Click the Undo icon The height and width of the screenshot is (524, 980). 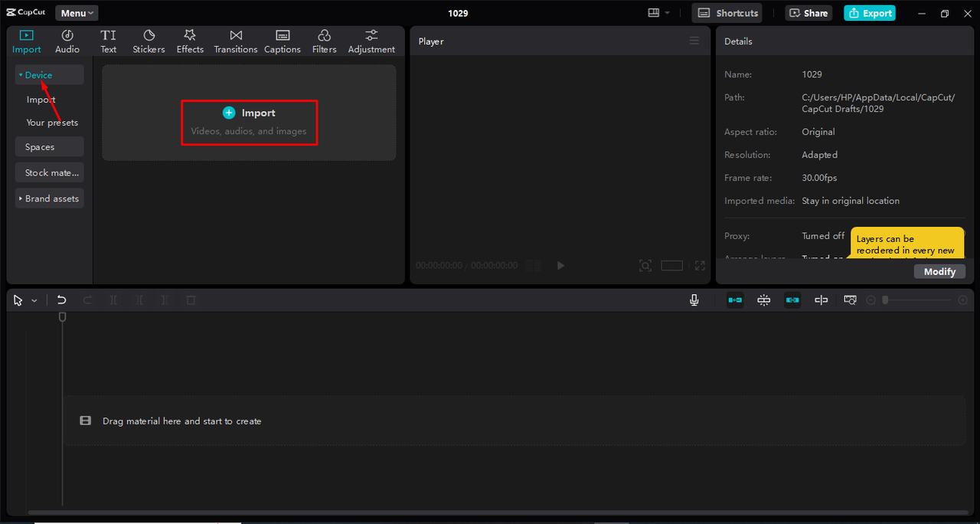(x=62, y=300)
